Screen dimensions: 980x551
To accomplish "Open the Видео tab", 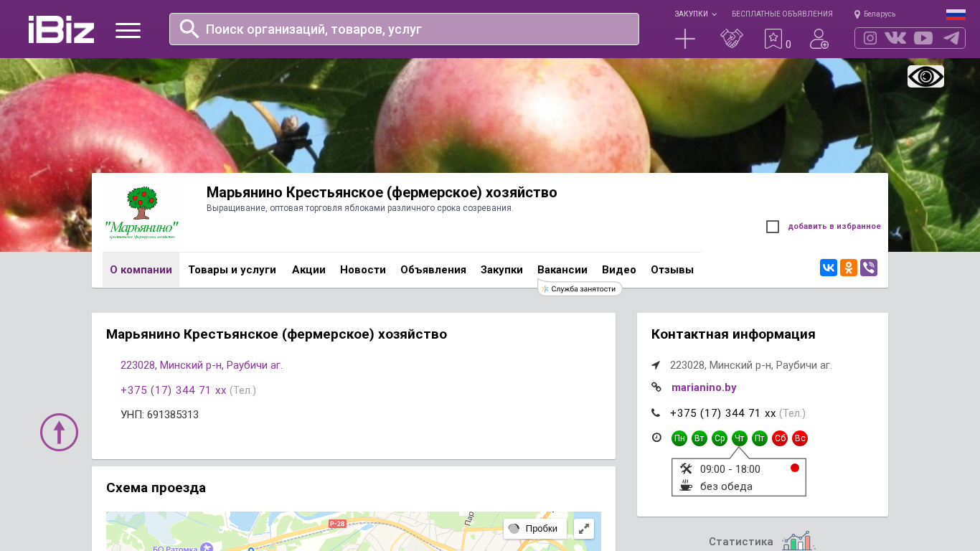I will coord(619,270).
